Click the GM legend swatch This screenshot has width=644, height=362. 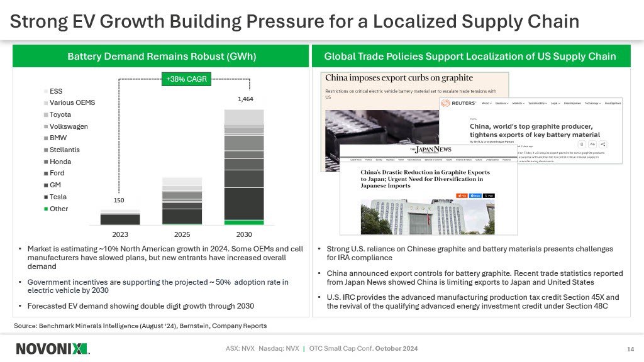[x=46, y=185]
